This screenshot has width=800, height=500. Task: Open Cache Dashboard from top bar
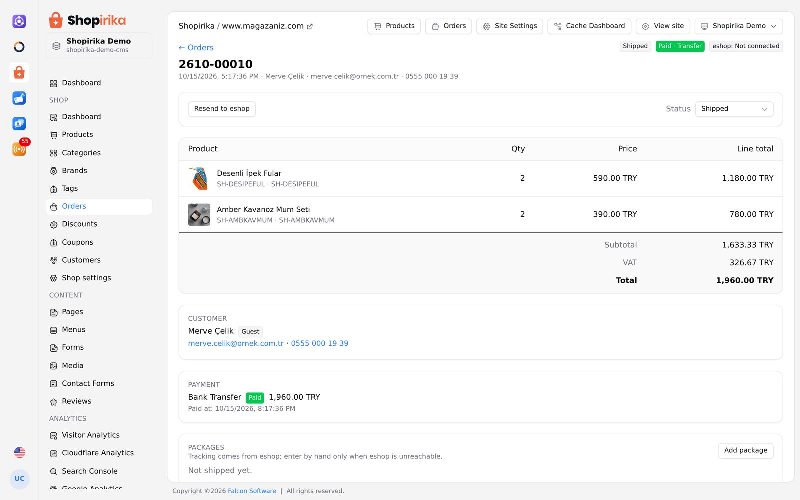589,26
